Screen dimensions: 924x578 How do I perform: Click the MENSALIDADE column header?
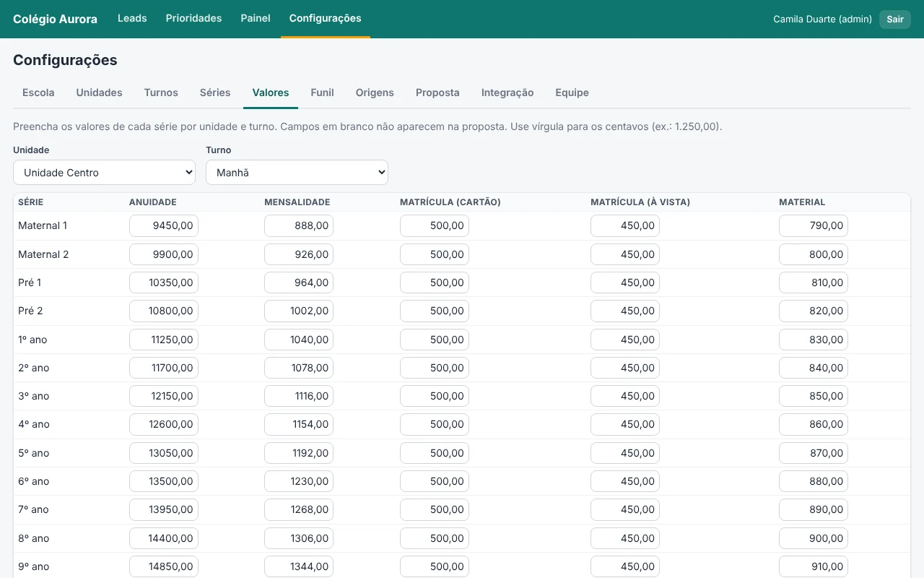(x=297, y=202)
